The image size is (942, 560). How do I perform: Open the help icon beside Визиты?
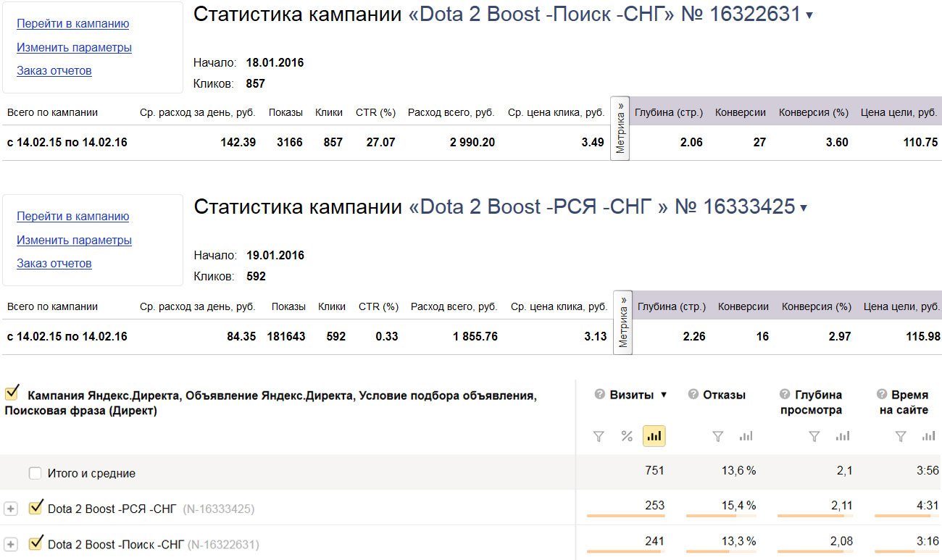coord(599,395)
